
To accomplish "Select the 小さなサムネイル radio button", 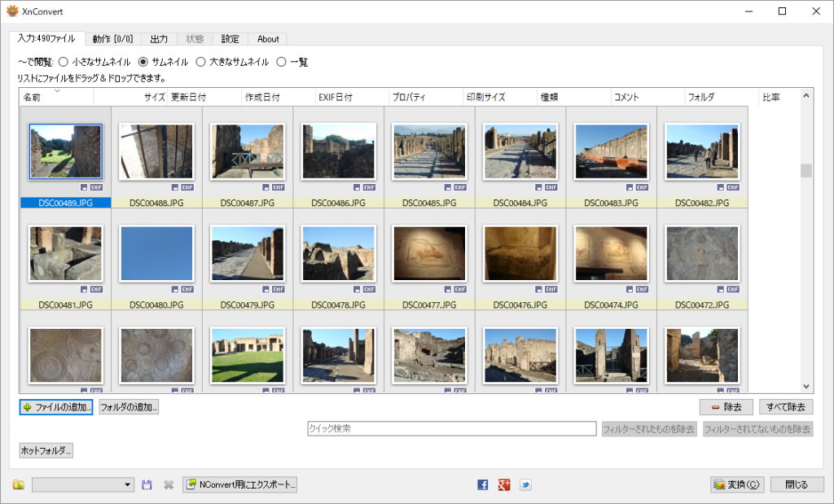I will (64, 62).
